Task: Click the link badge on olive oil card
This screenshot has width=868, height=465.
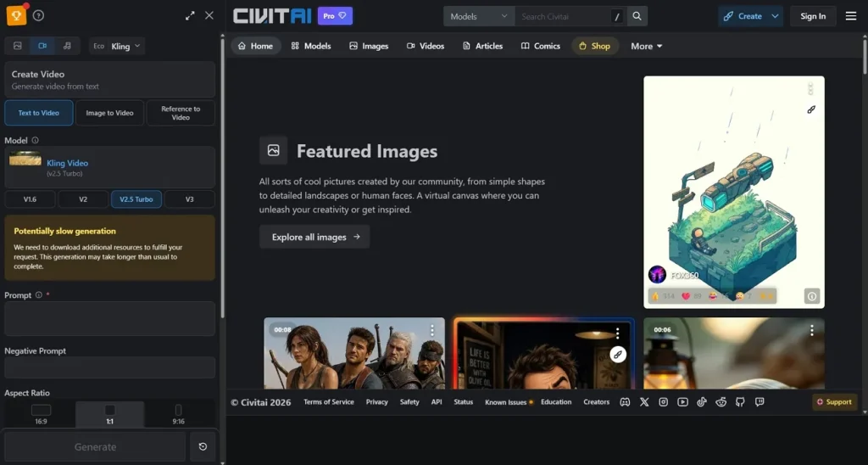Action: [x=618, y=355]
